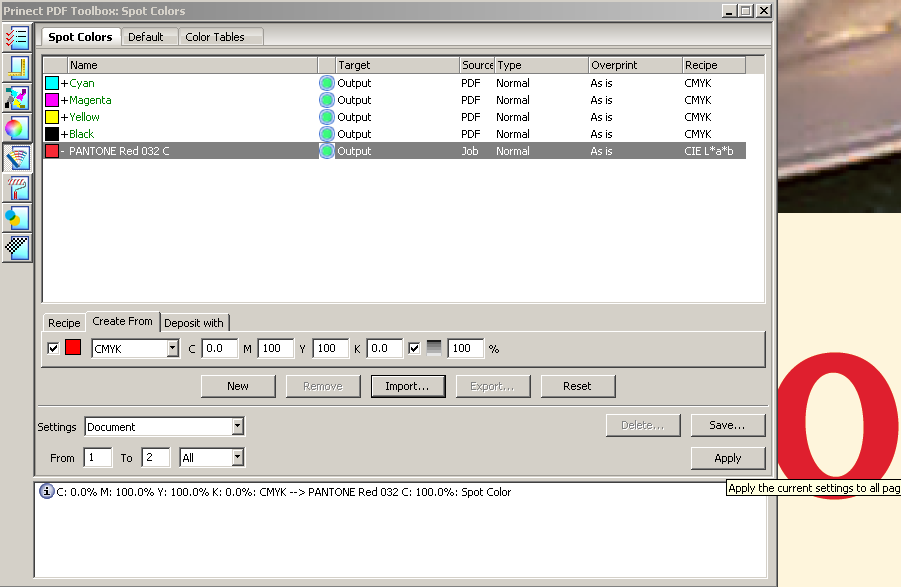Click Output icon for PANTONE Red 032 C
Image resolution: width=901 pixels, height=587 pixels.
click(327, 151)
